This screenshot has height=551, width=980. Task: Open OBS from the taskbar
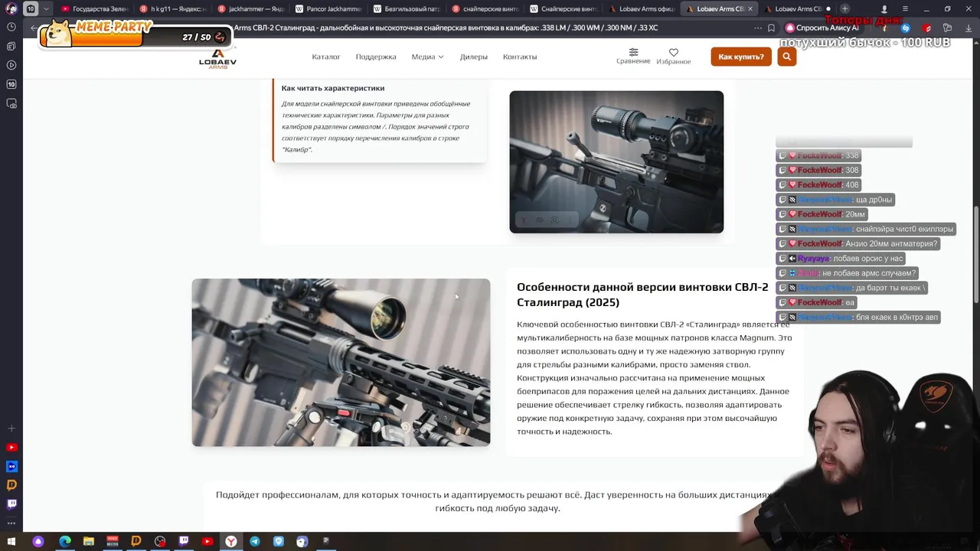[x=160, y=542]
